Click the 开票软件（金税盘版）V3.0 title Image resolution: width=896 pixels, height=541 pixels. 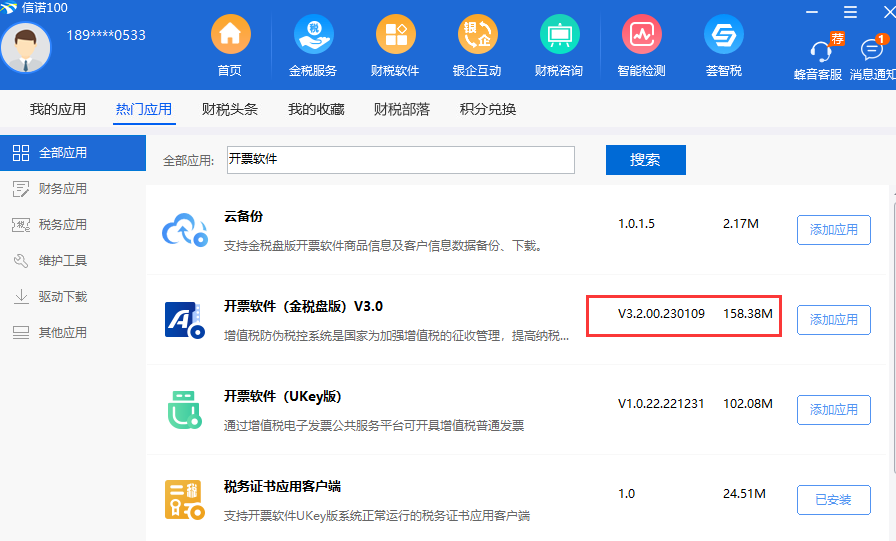[303, 306]
